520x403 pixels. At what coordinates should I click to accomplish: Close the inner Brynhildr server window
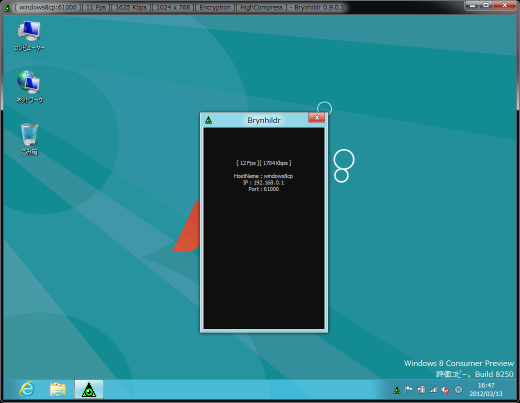[x=317, y=118]
